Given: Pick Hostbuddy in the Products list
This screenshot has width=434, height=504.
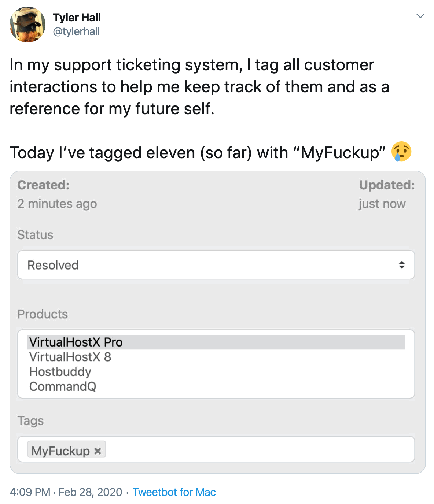Looking at the screenshot, I should click(x=60, y=372).
